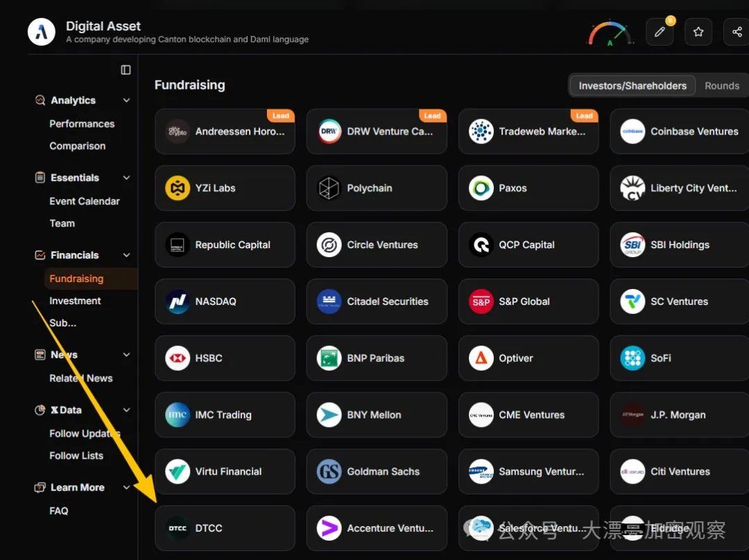Click the edit pencil icon
Viewport: 749px width, 560px height.
pos(660,32)
